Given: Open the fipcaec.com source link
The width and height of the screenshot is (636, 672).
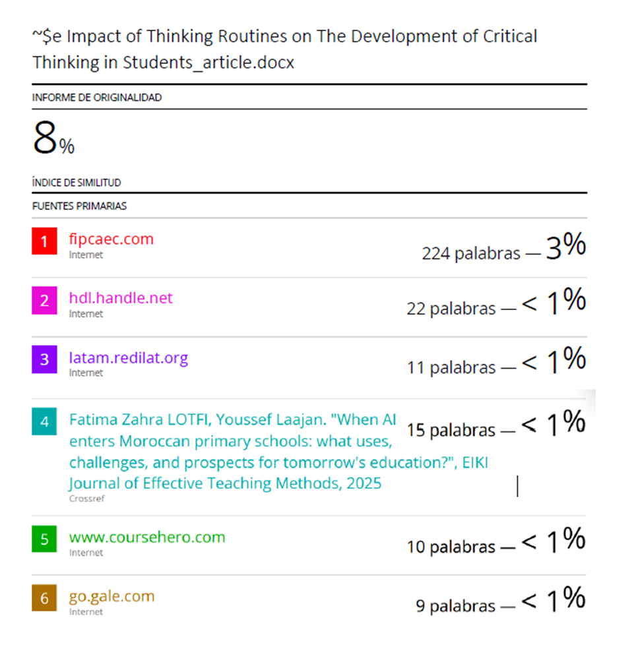Looking at the screenshot, I should [x=111, y=239].
